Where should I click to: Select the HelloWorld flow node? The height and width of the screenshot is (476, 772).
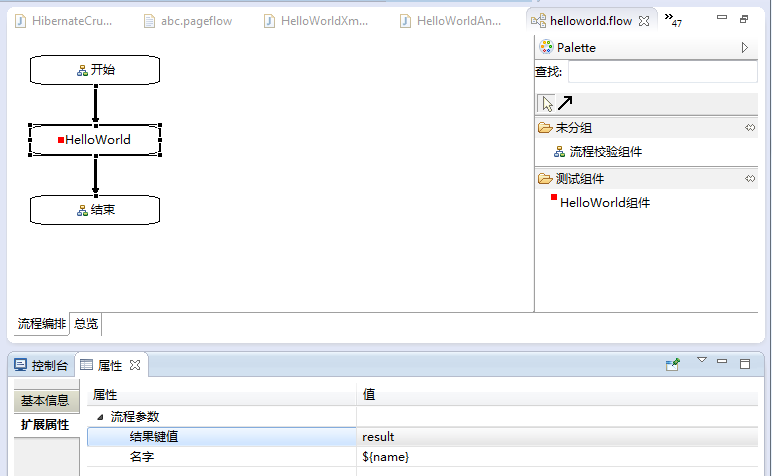95,140
